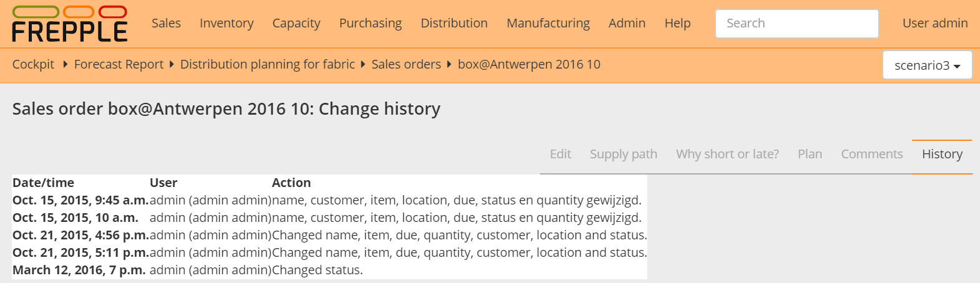Select the Comments tab

tap(871, 155)
